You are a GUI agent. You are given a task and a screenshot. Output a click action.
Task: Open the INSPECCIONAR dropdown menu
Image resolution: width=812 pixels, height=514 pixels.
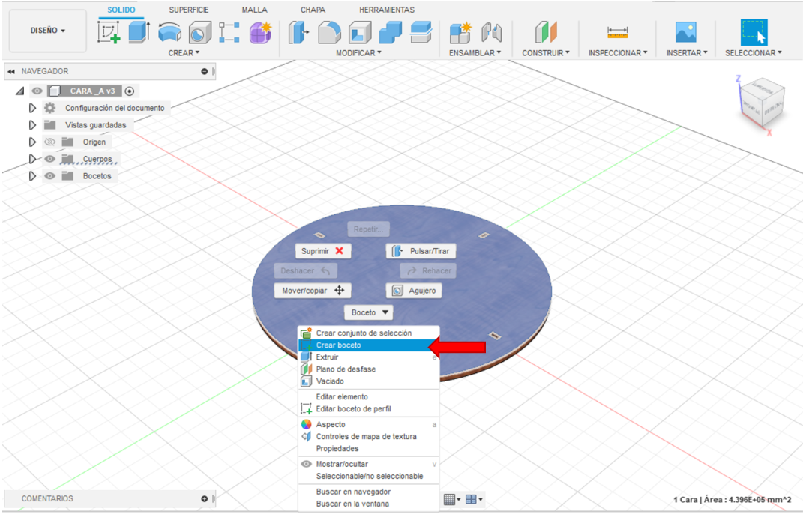click(x=617, y=52)
